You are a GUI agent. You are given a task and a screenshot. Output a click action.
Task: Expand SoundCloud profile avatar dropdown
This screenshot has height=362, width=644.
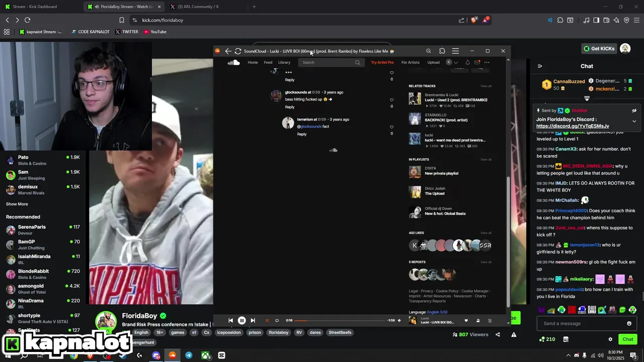452,62
